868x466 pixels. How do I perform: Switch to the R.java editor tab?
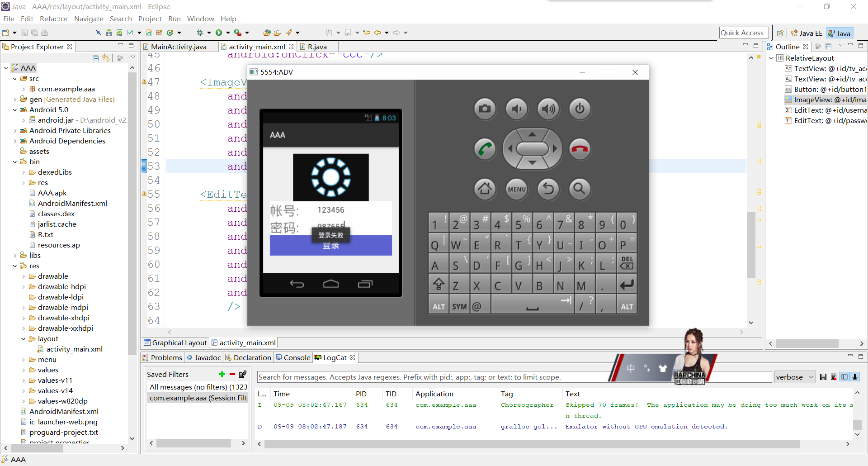[x=317, y=47]
